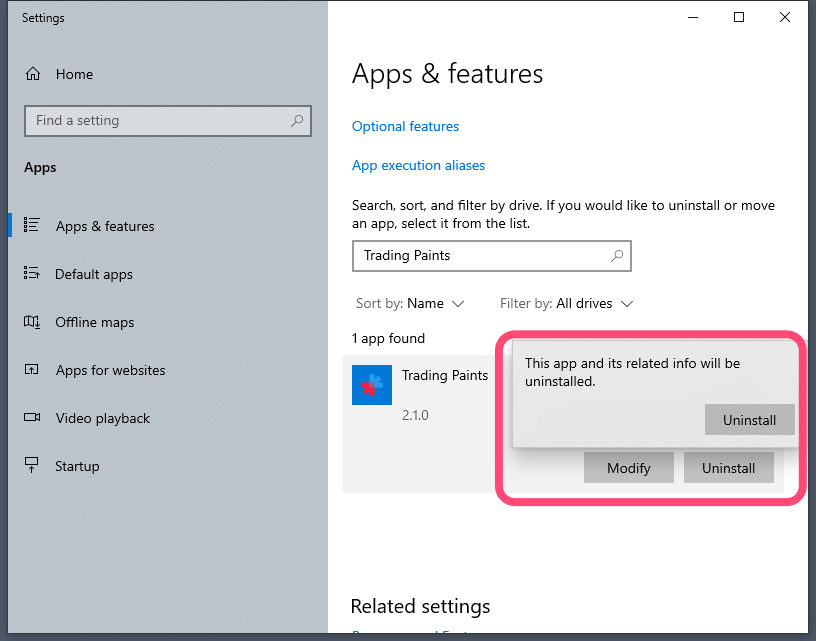Select the Apps for websites icon

(x=32, y=370)
